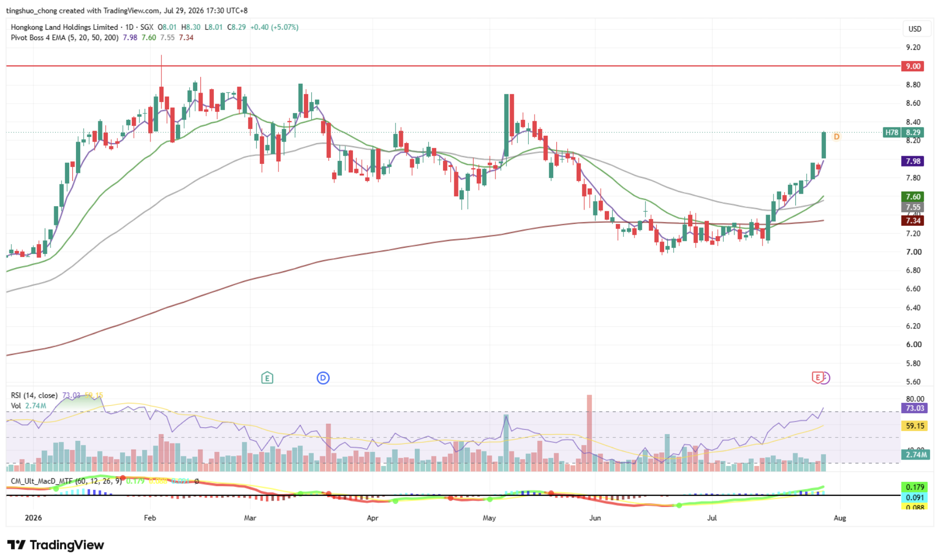Click the 9.20 price axis tick
This screenshot has width=940, height=560.
(913, 47)
